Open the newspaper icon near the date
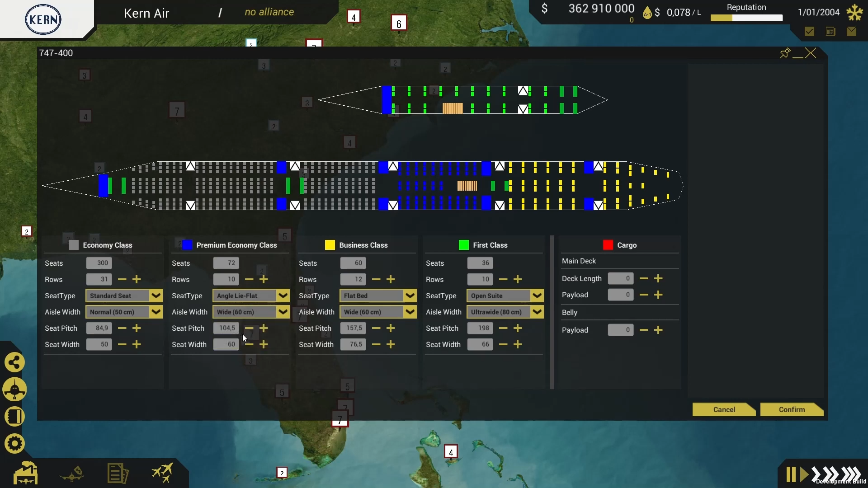The image size is (868, 488). point(830,31)
